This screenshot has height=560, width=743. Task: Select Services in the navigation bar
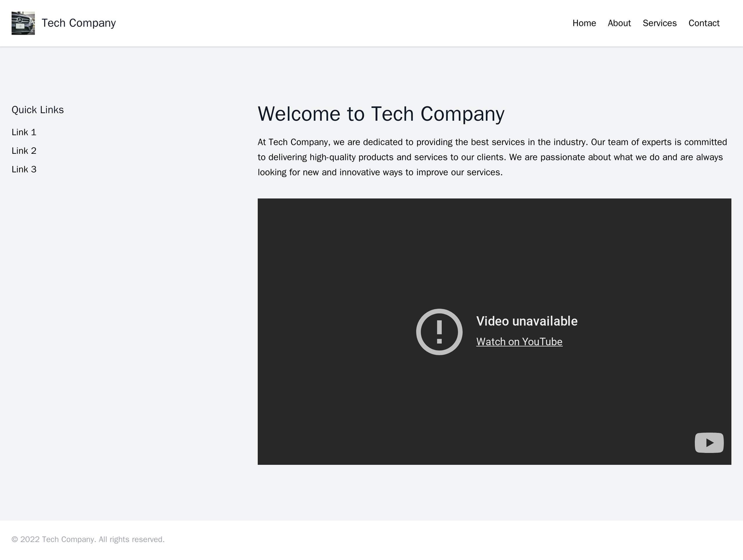tap(659, 23)
